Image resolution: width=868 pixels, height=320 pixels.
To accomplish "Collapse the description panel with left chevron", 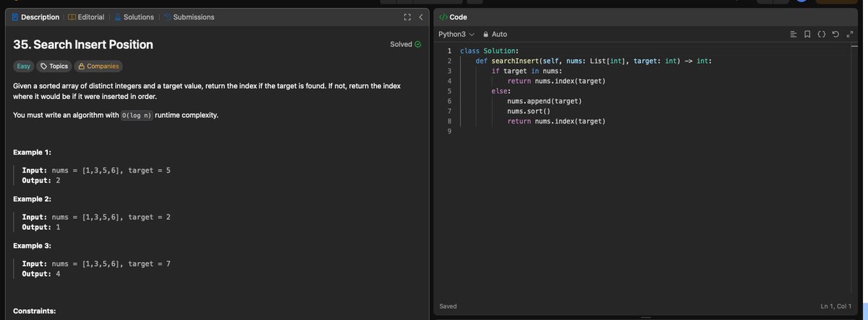I will click(420, 17).
